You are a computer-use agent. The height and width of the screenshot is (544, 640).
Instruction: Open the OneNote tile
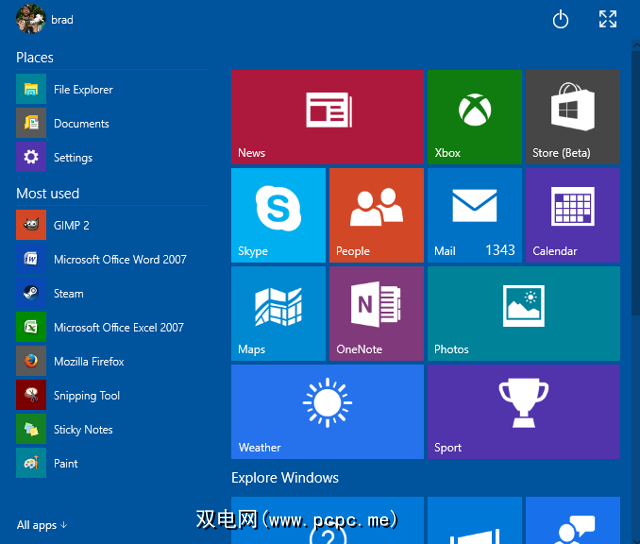coord(376,313)
